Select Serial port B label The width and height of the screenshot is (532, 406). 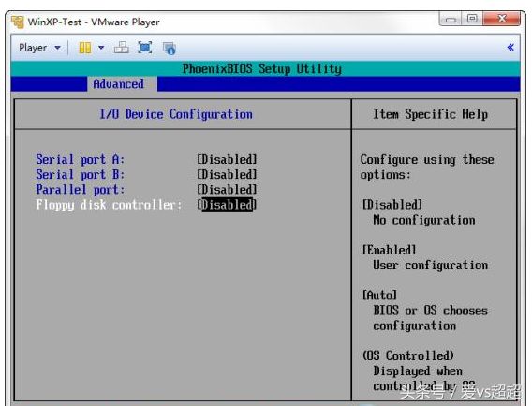(x=81, y=174)
